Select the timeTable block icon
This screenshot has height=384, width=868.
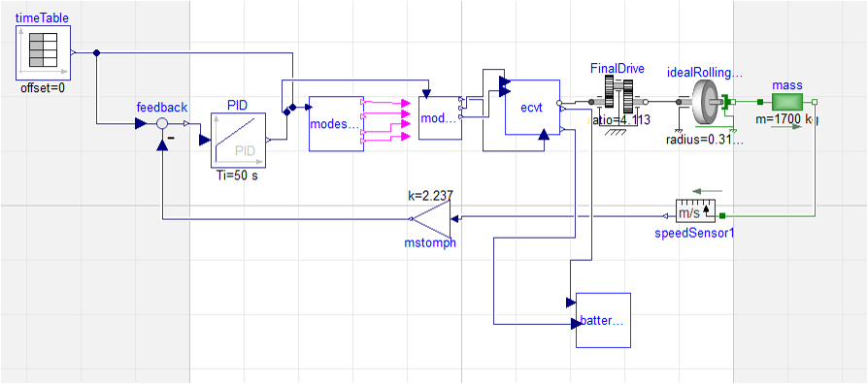(x=43, y=52)
